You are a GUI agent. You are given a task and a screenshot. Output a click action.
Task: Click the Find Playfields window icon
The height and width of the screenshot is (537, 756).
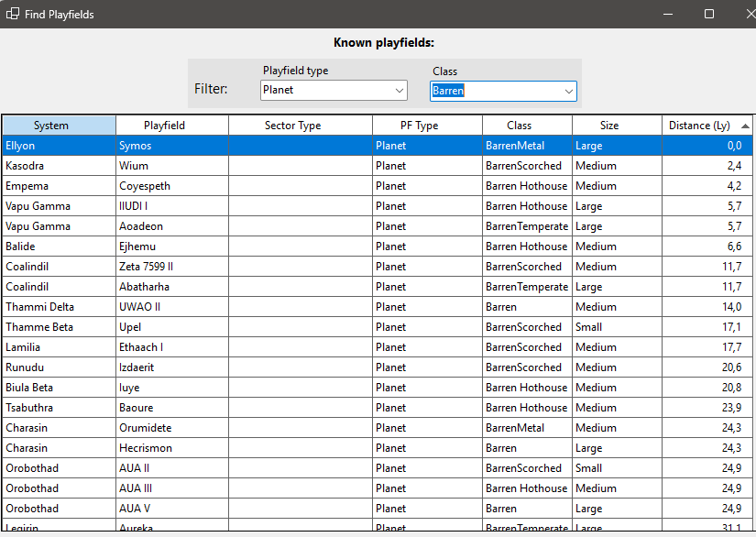13,14
